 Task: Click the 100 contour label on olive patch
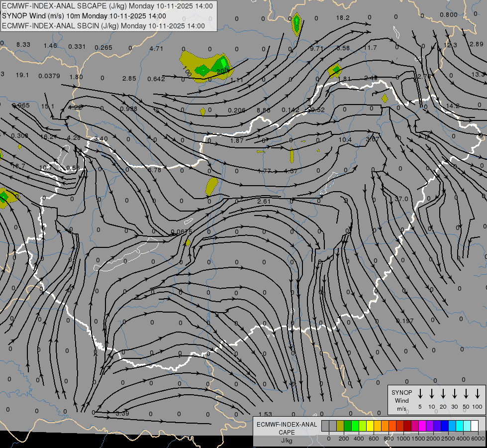pyautogui.click(x=187, y=72)
